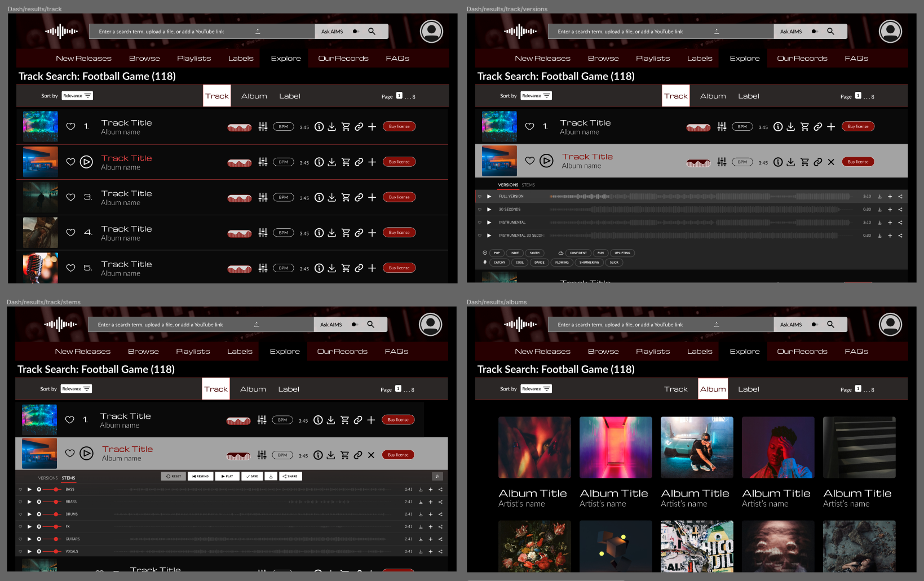Add track 5 to cart, track frame
The image size is (924, 581).
click(346, 268)
